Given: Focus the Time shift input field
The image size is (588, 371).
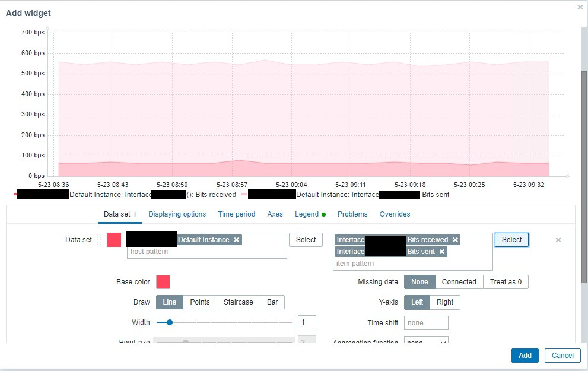Looking at the screenshot, I should click(426, 323).
